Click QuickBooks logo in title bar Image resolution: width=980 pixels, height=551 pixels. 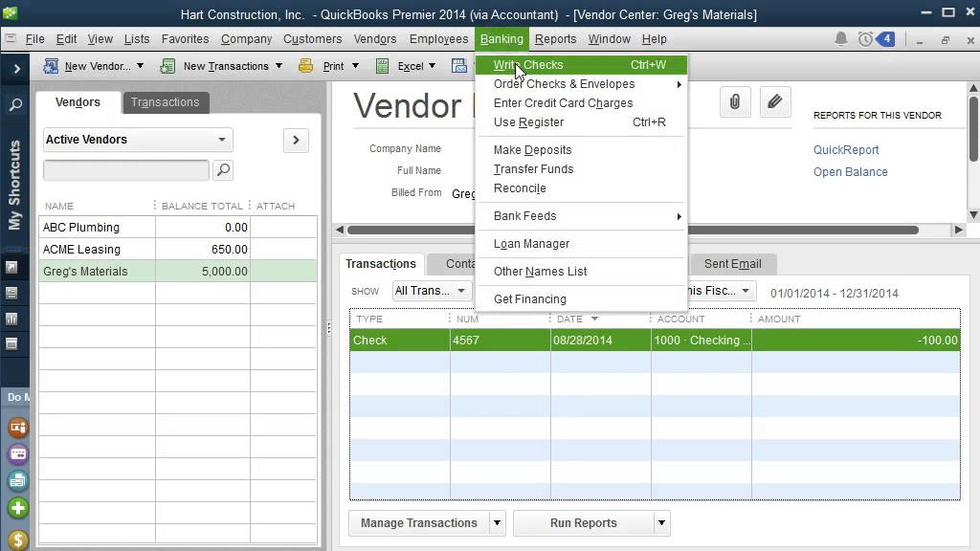(x=10, y=13)
